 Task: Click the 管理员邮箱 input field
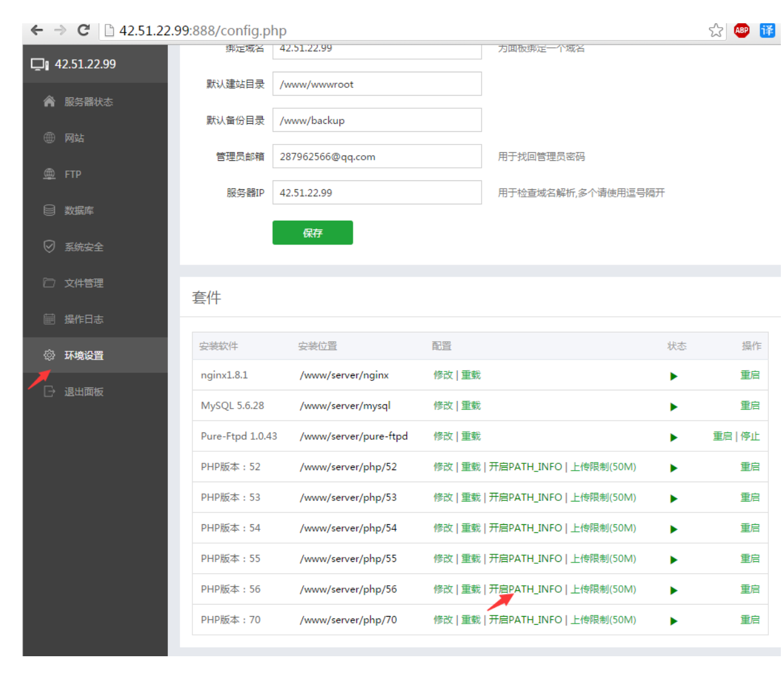click(x=377, y=157)
